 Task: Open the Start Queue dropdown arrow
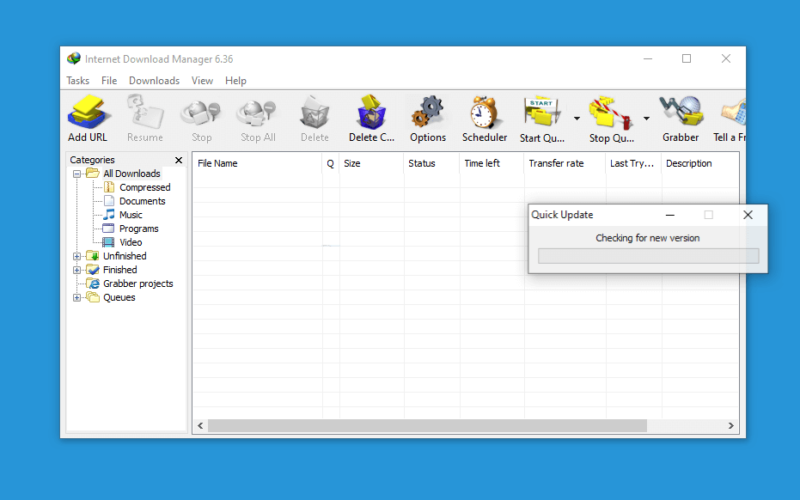[577, 118]
